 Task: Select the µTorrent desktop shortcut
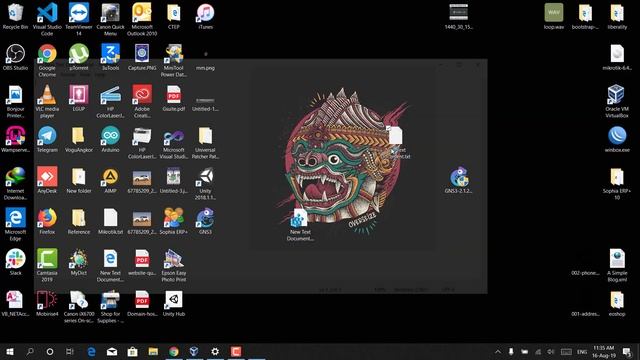[79, 57]
